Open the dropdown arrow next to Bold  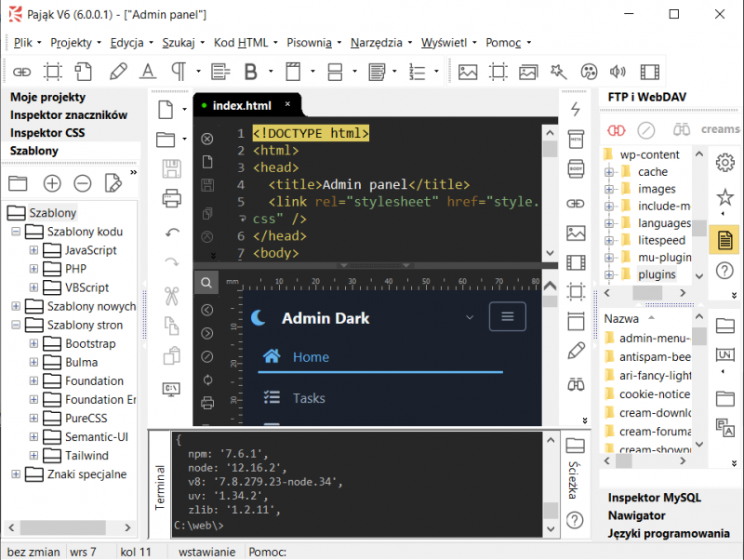[x=271, y=72]
